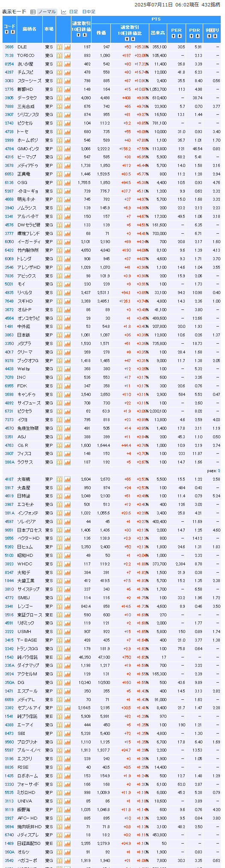
Task: Sort ascending by 通常取引10日終値 column
Action: (78, 35)
